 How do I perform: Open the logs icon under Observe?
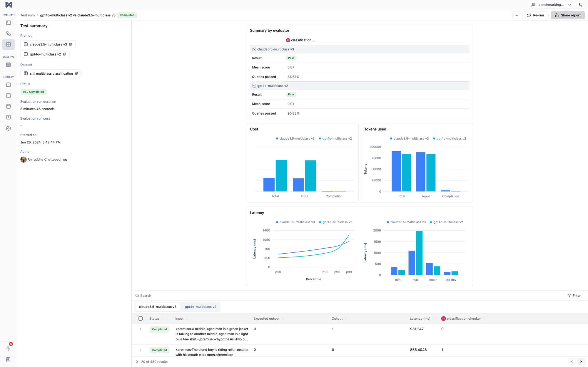[x=8, y=65]
